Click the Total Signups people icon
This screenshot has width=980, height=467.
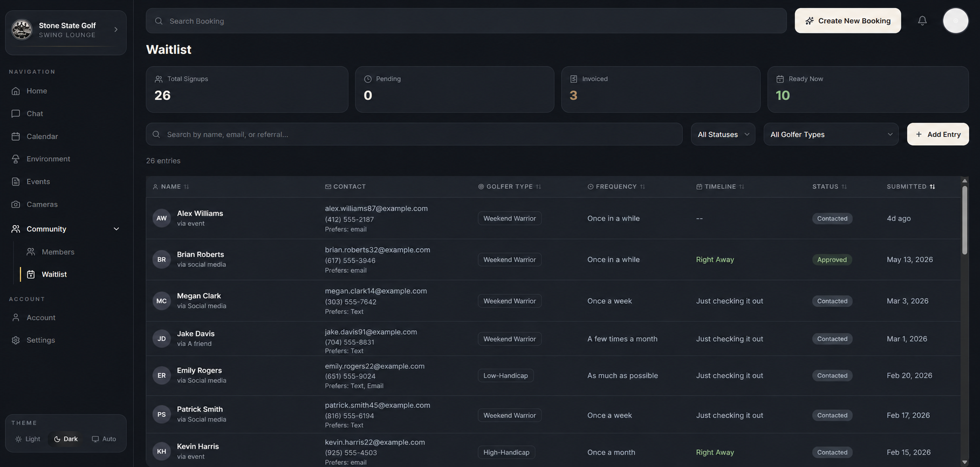click(x=159, y=79)
